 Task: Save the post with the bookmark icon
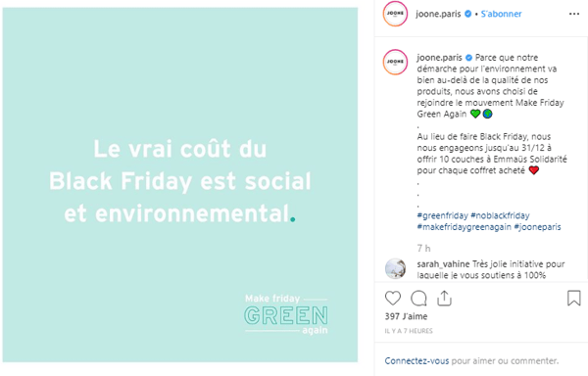573,298
